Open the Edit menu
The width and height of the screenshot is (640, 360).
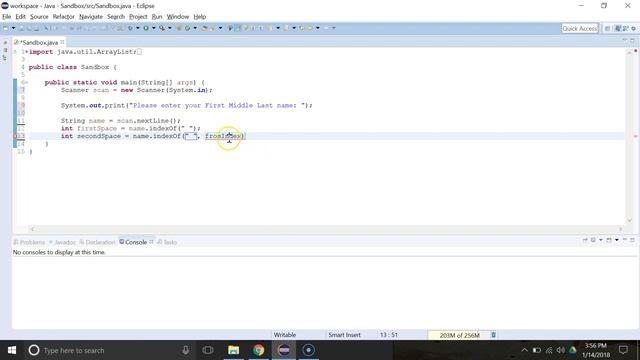(x=20, y=17)
